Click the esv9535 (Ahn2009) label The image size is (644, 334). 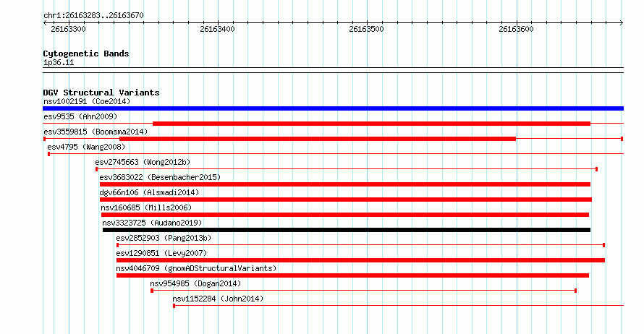click(x=80, y=116)
